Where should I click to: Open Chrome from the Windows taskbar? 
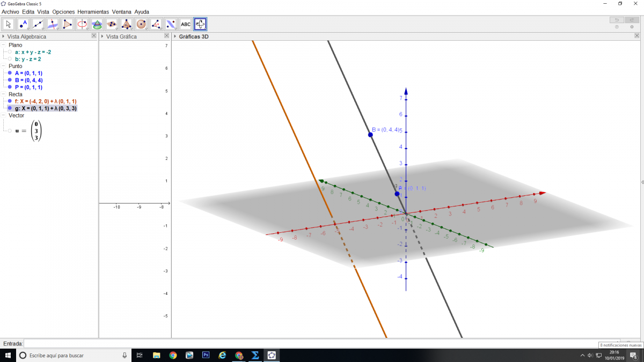coord(173,355)
